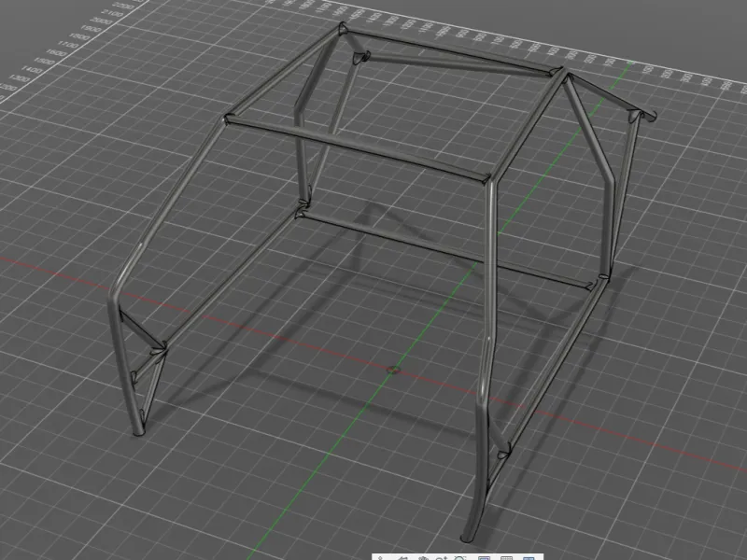
Task: Open the Viewports layout icon
Action: 529,557
